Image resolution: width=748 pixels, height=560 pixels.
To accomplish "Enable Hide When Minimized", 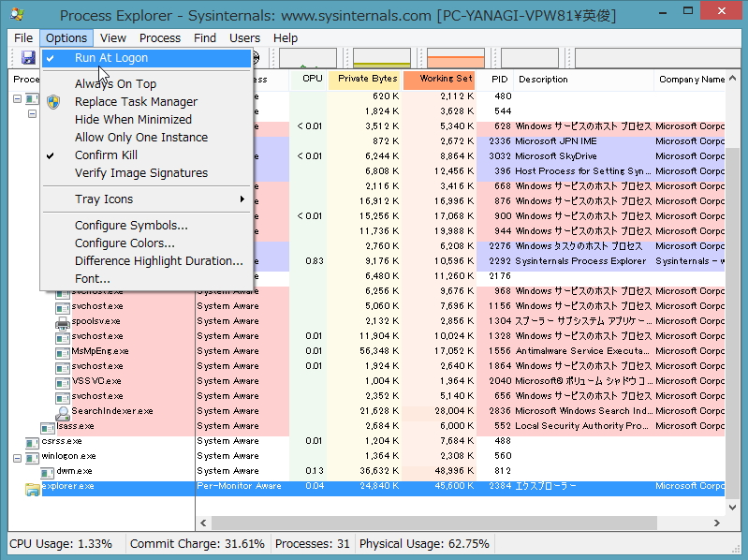I will (146, 120).
